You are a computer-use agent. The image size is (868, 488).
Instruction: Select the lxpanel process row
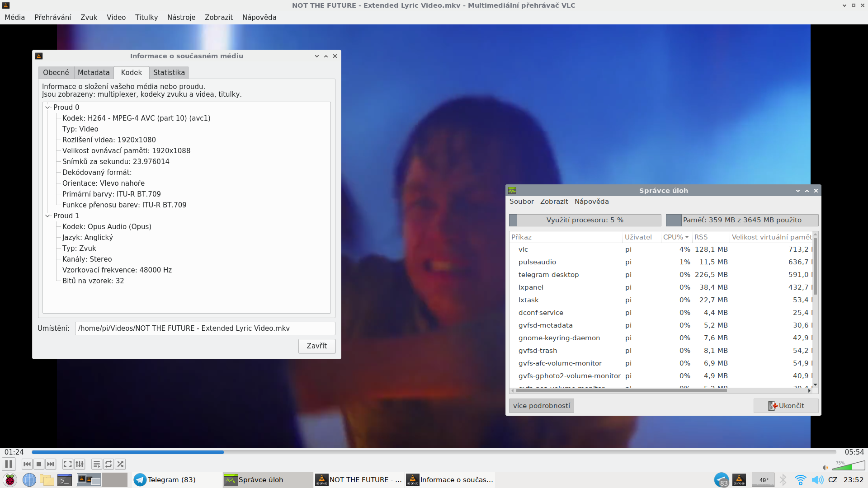pyautogui.click(x=661, y=287)
